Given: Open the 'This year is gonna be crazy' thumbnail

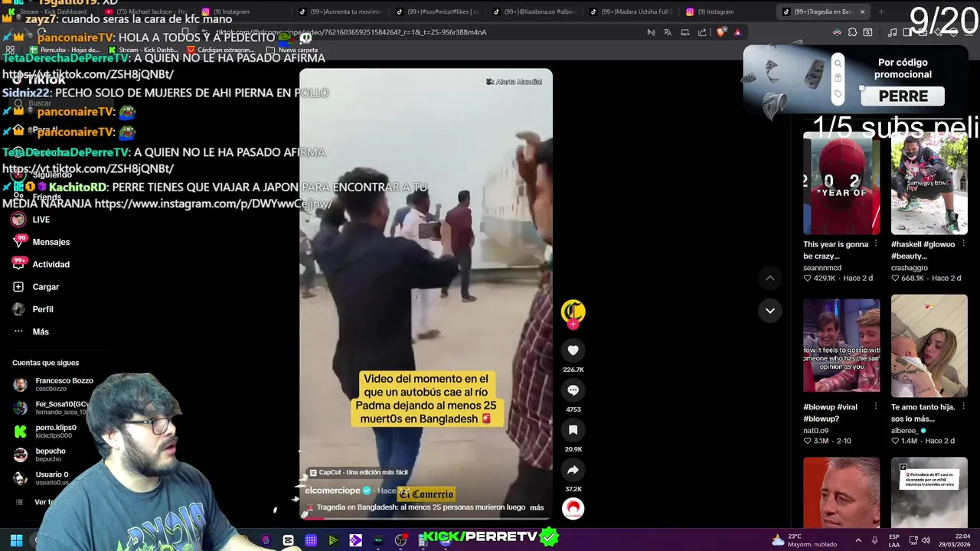Looking at the screenshot, I should click(841, 183).
